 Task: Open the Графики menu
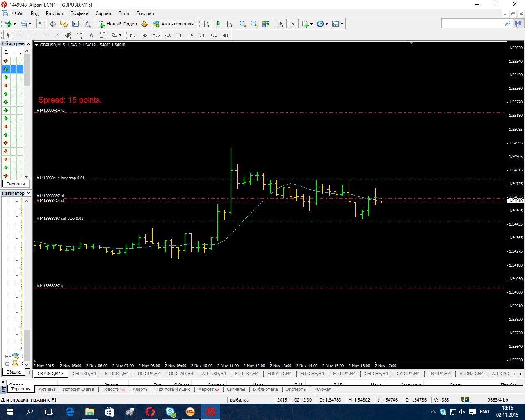tap(79, 14)
